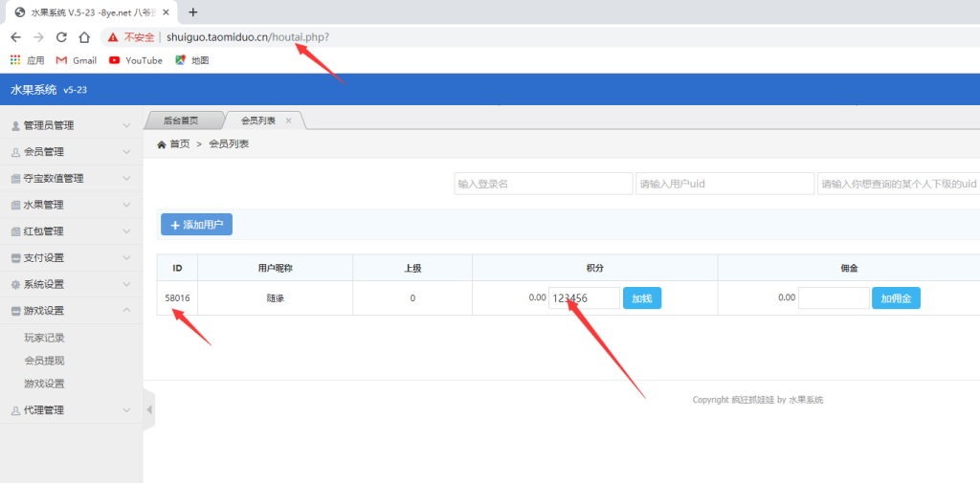Click the browser home icon
The image size is (980, 483).
click(84, 37)
